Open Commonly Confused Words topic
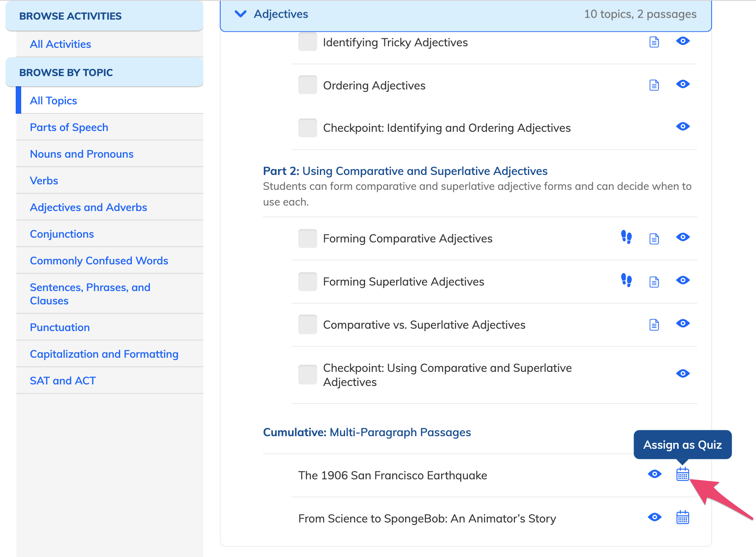 click(99, 260)
